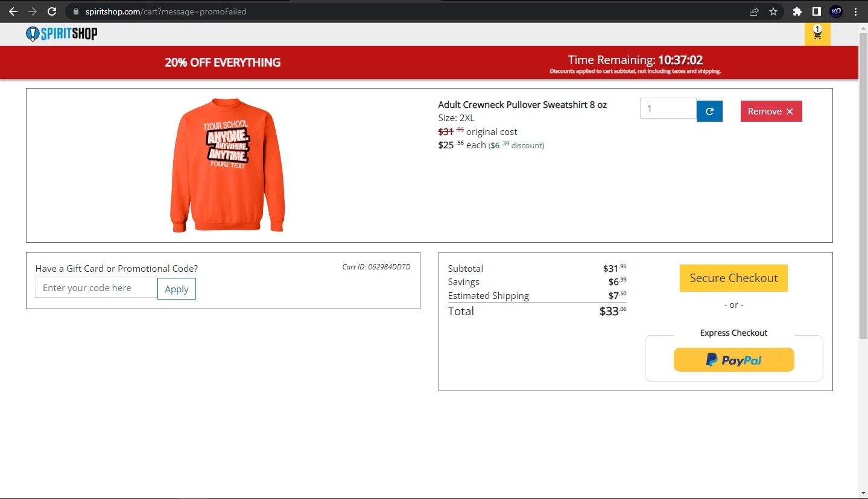Click the Size: 2XL text

pyautogui.click(x=456, y=118)
